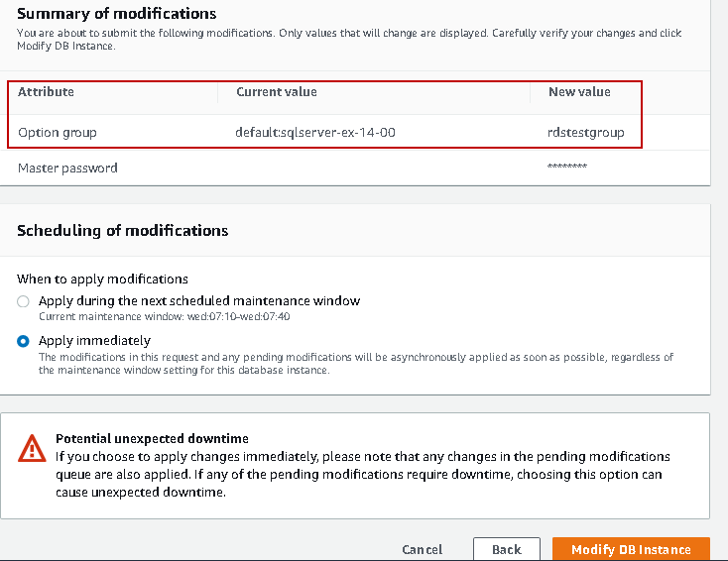Click the warning triangle icon
This screenshot has height=561, width=728.
click(x=32, y=449)
